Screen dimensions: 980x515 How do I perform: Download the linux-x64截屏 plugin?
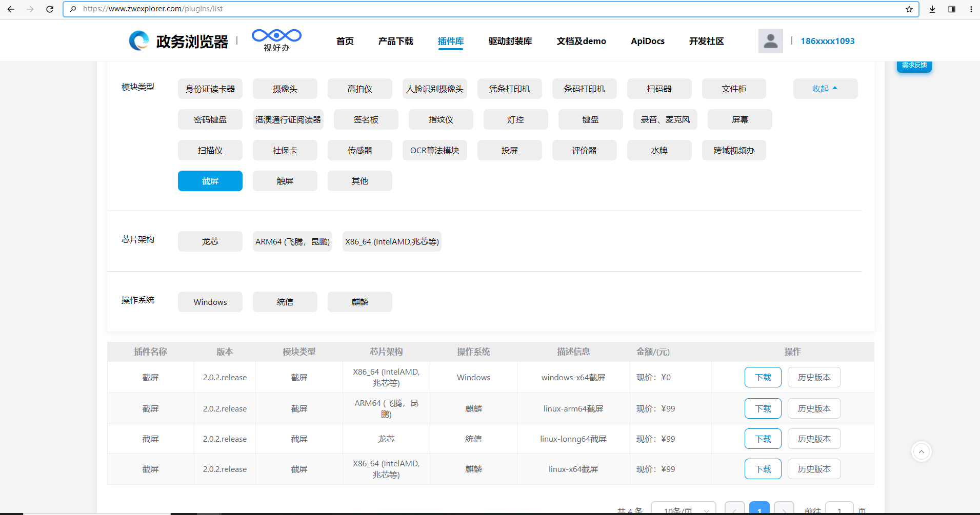tap(763, 469)
